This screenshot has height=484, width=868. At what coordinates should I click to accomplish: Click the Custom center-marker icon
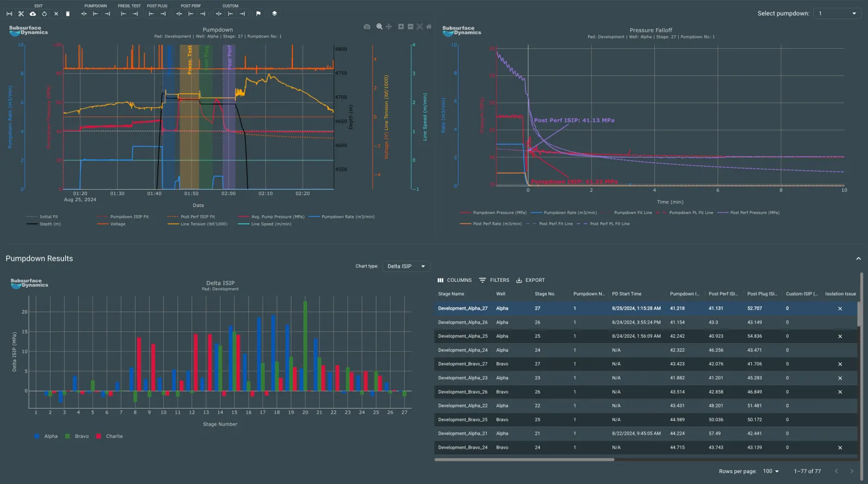click(x=219, y=14)
